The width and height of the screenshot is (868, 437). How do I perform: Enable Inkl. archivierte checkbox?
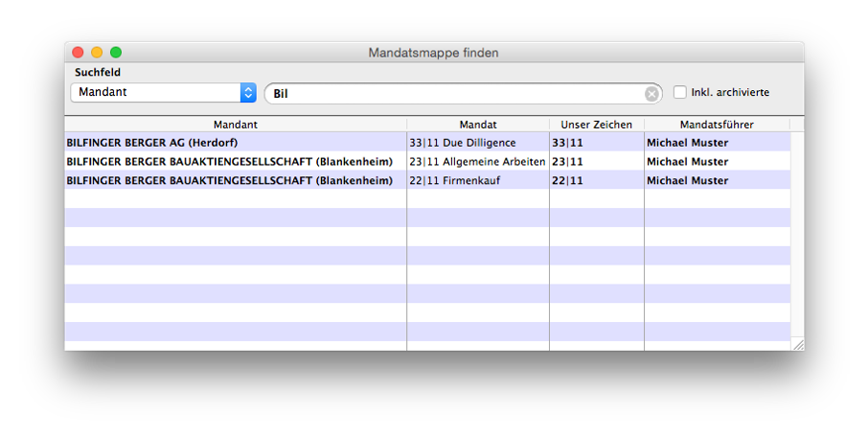click(x=680, y=92)
